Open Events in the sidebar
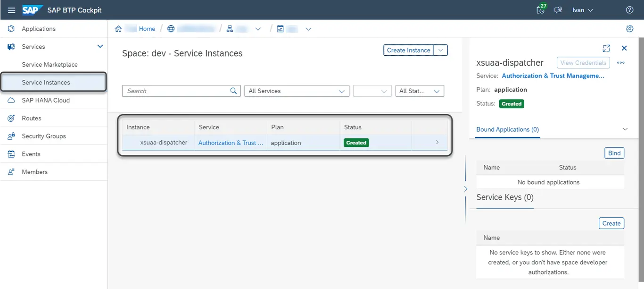644x289 pixels. click(x=31, y=154)
